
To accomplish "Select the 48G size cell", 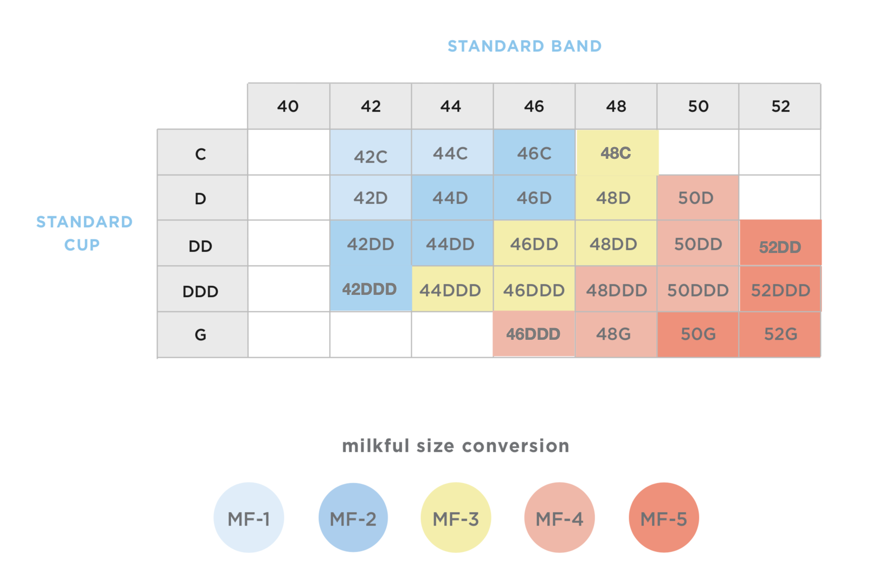I will click(614, 334).
